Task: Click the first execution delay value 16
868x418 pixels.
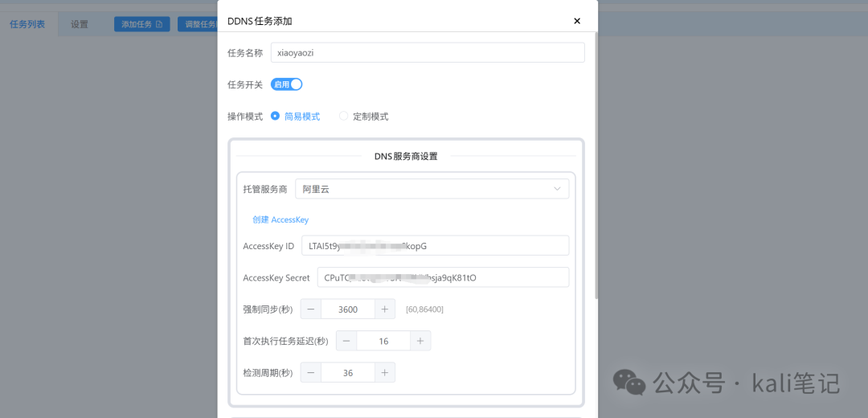Action: click(383, 341)
